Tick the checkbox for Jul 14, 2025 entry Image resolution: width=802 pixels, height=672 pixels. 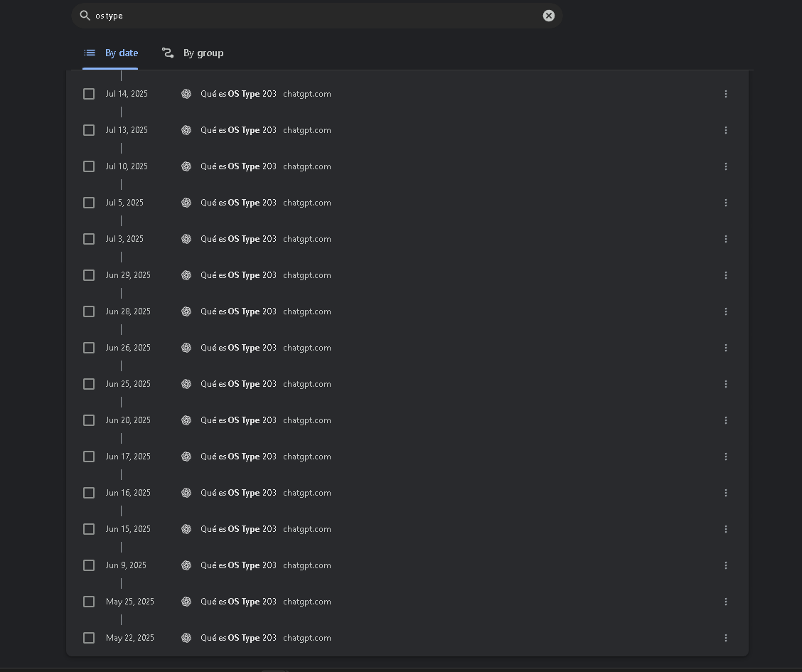89,94
